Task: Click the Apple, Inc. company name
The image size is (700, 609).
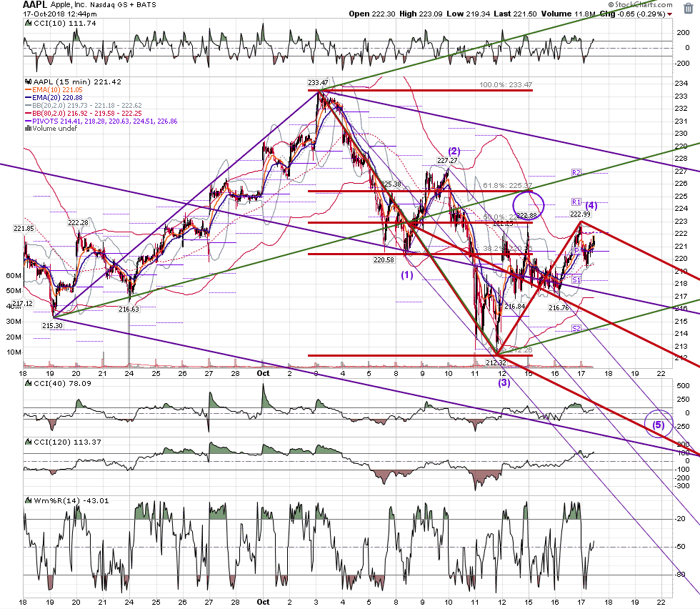Action: 69,5
